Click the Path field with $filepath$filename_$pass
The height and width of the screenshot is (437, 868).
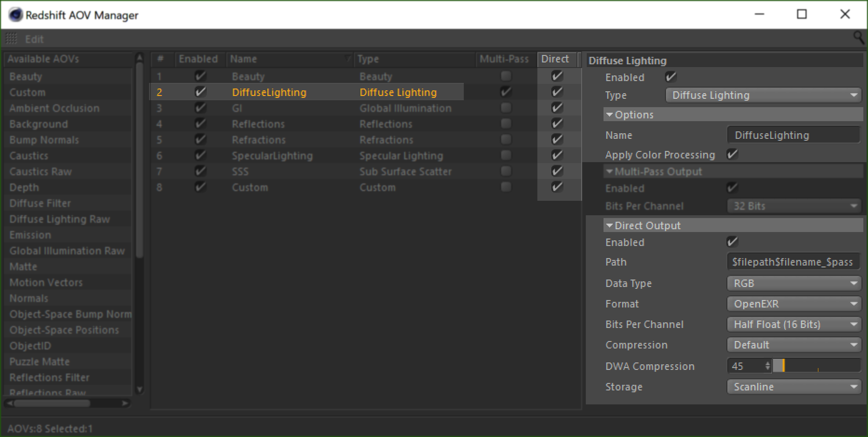tap(794, 262)
